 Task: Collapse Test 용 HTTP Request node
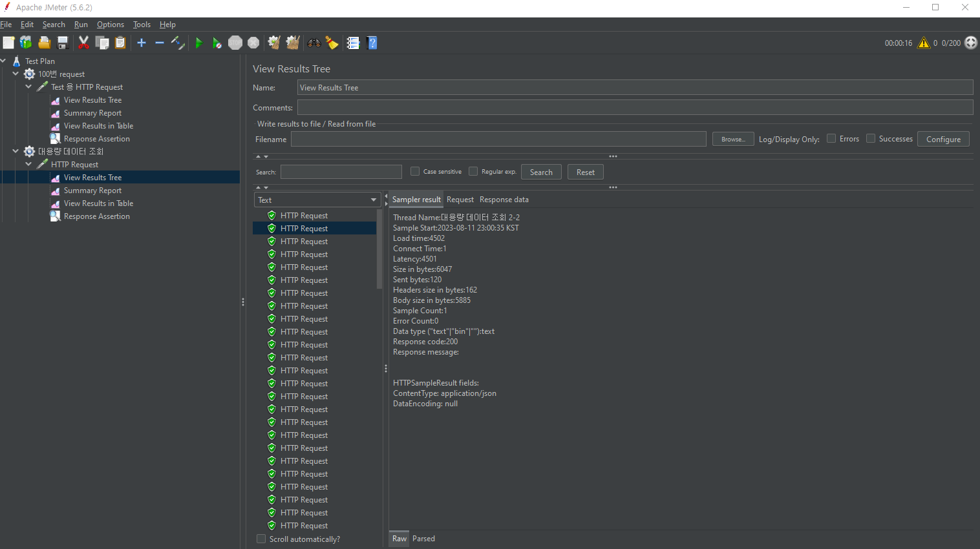(28, 87)
